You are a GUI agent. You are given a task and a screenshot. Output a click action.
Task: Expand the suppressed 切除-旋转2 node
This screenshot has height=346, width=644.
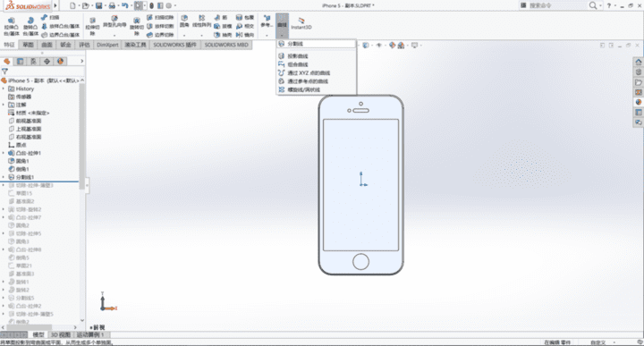click(x=4, y=209)
